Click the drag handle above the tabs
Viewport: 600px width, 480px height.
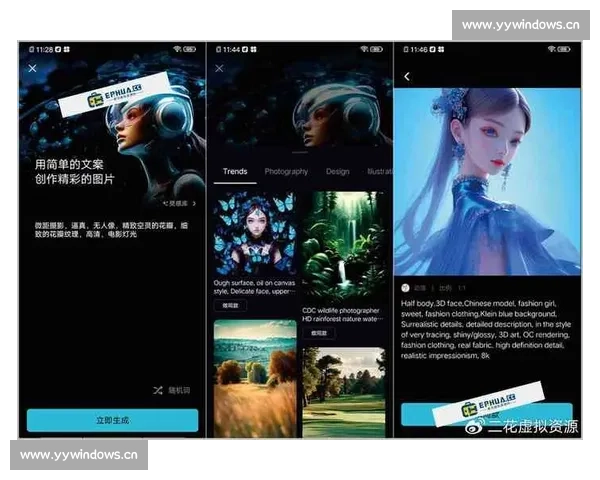[300, 152]
